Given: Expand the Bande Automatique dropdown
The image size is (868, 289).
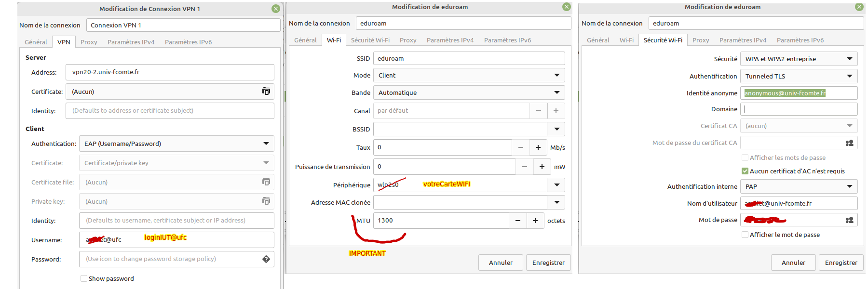Looking at the screenshot, I should point(469,92).
